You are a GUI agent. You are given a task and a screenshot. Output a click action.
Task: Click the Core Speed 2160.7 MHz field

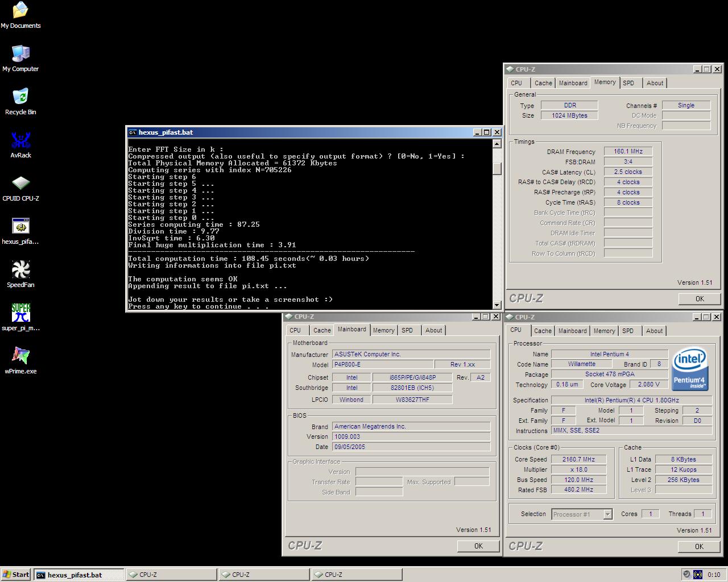578,459
